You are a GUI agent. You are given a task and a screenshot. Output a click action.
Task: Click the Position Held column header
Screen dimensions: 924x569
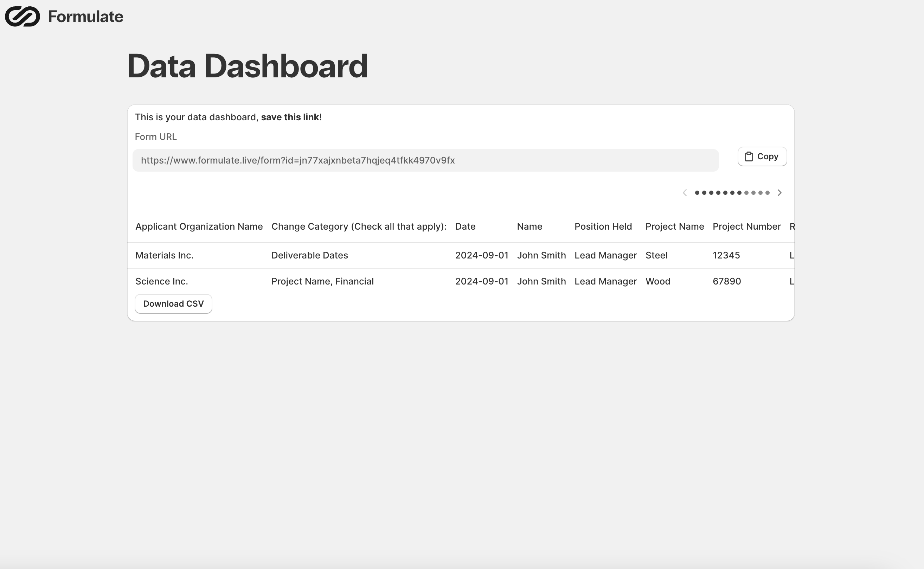[x=603, y=226]
